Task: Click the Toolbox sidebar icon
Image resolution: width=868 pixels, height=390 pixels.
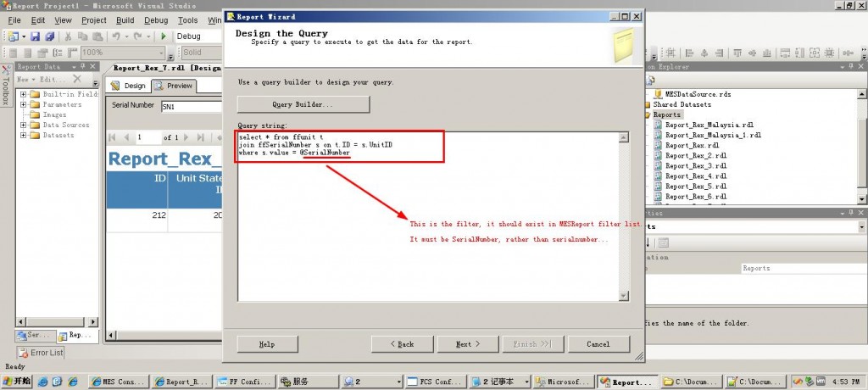Action: (6, 86)
